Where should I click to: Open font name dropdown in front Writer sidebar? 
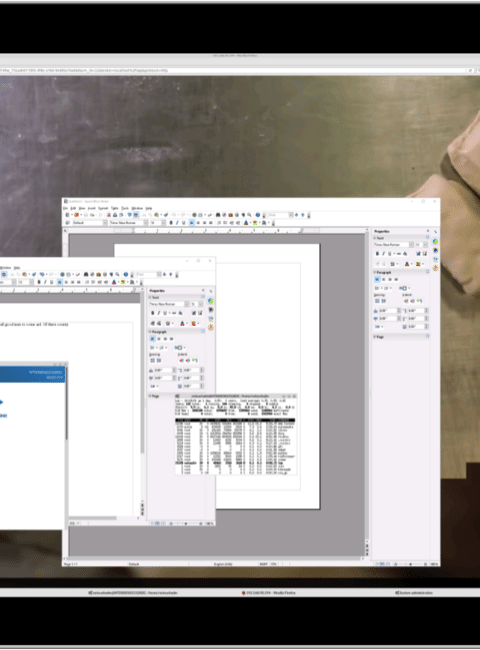pyautogui.click(x=187, y=304)
